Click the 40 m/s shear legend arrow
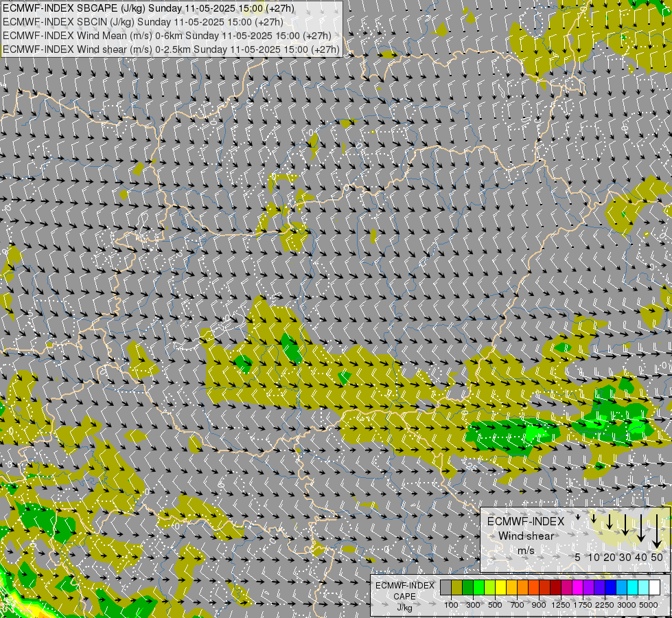This screenshot has height=618, width=672. tap(640, 528)
